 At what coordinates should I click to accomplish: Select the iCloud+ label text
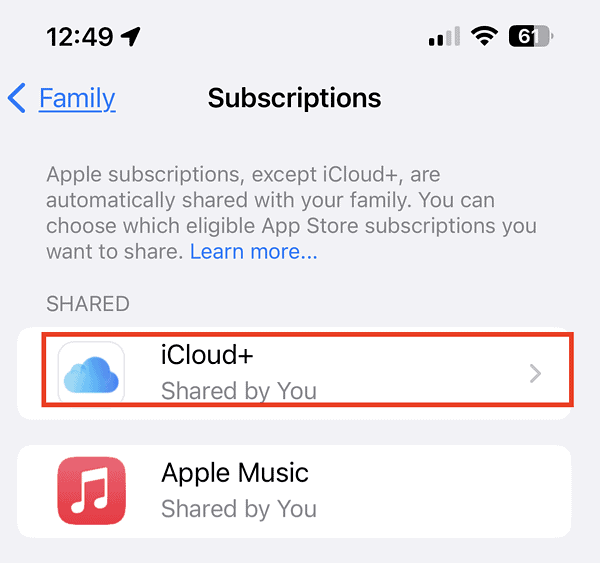coord(207,354)
